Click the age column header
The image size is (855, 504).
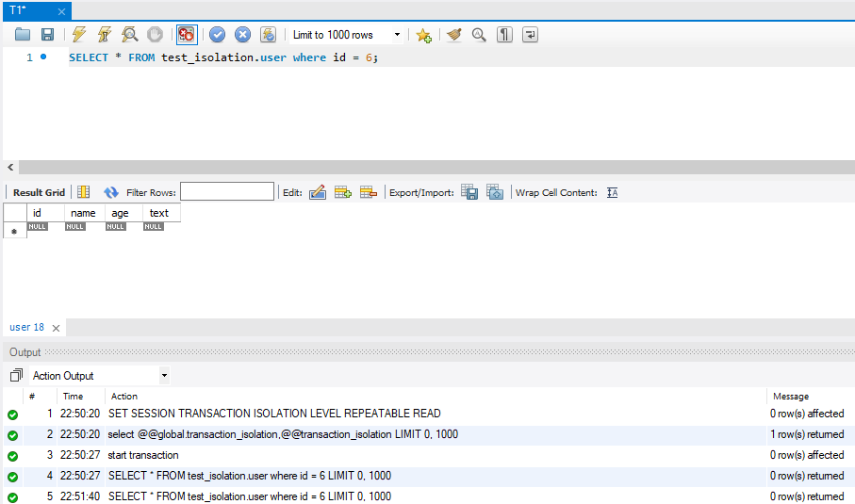coord(123,213)
